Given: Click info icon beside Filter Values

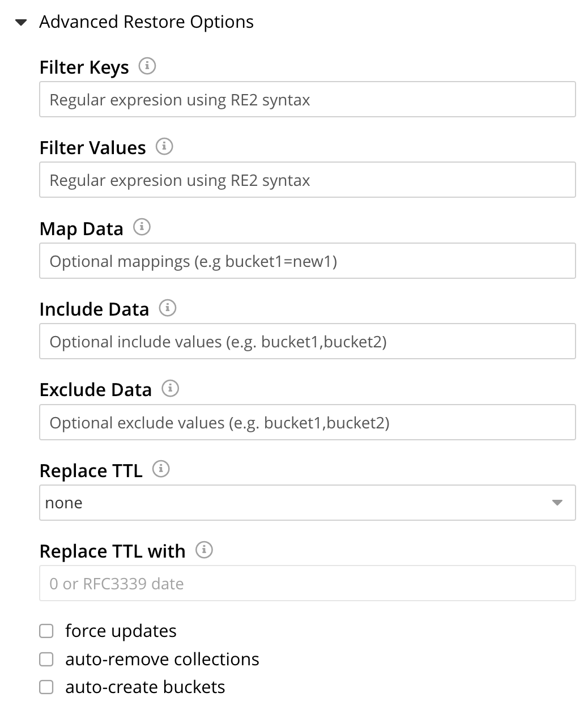Looking at the screenshot, I should (164, 147).
